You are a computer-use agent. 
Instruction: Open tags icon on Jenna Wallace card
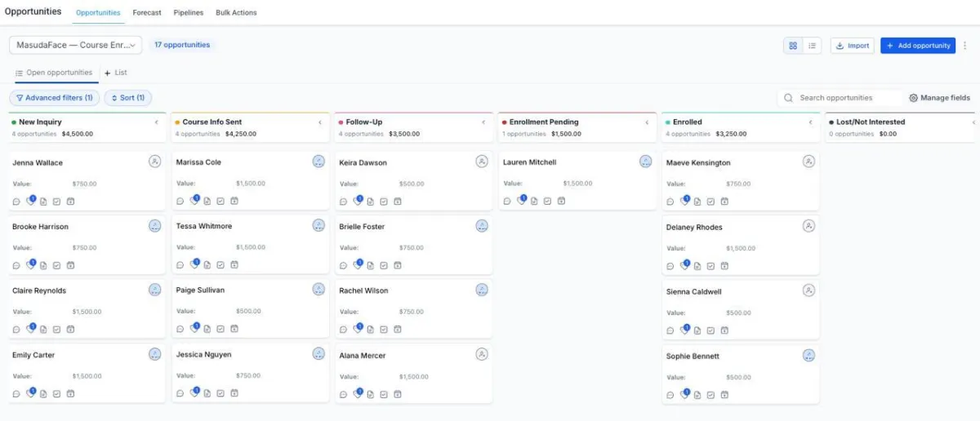[x=30, y=202]
